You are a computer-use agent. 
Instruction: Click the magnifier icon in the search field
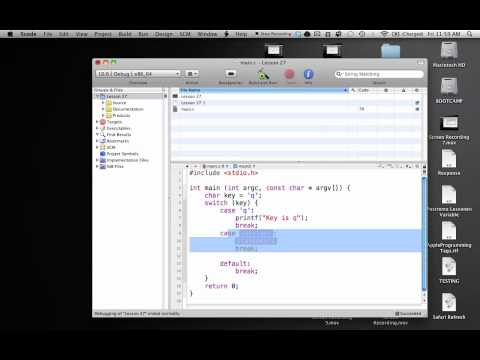[339, 74]
